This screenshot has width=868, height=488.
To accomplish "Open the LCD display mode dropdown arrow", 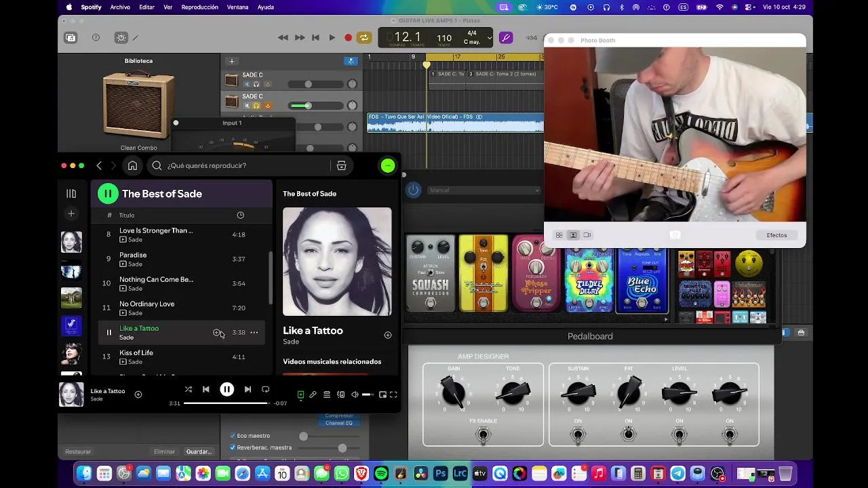I will (x=488, y=38).
